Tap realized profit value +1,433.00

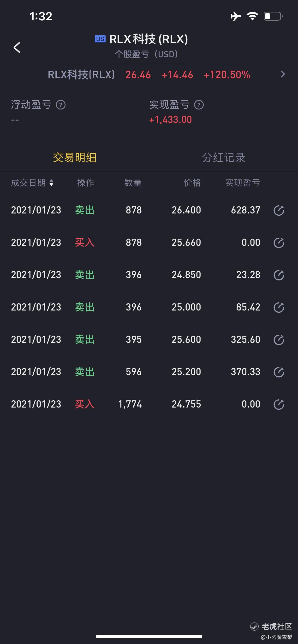coord(171,120)
